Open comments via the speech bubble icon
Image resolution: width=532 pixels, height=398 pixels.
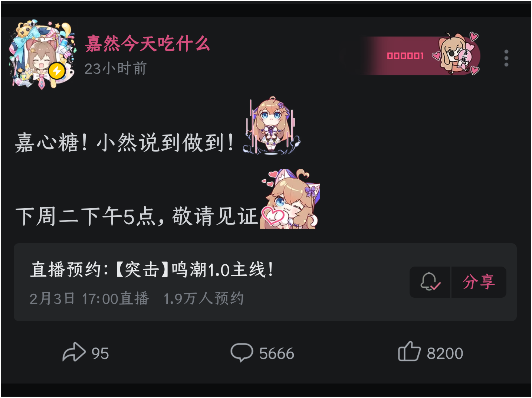point(242,352)
